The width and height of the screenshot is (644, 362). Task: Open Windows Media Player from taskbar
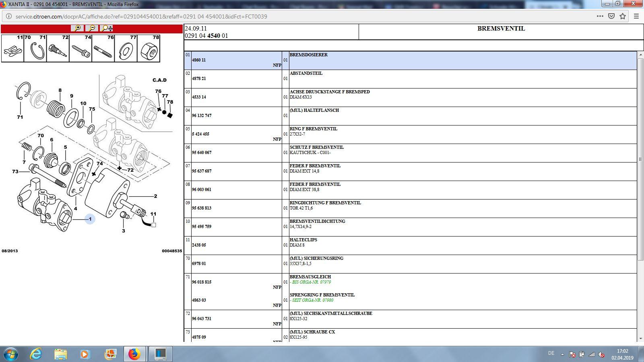[x=85, y=354]
